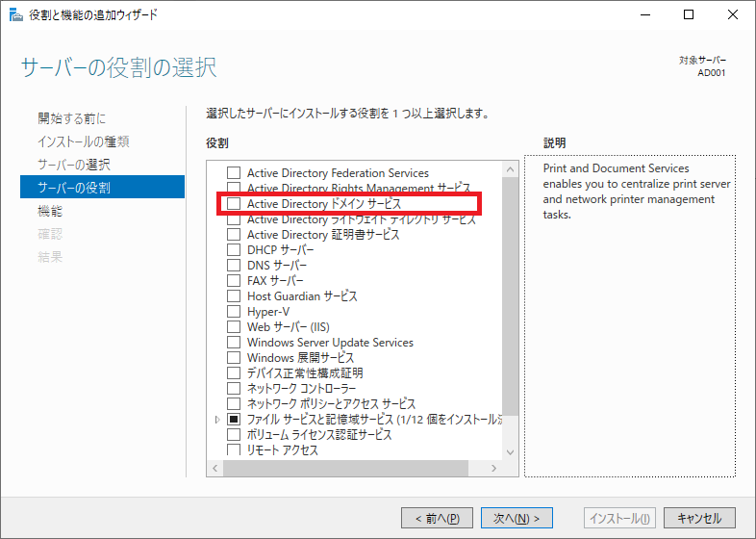Click the vertical scrollbar thumb
This screenshot has width=756, height=539.
[x=510, y=296]
